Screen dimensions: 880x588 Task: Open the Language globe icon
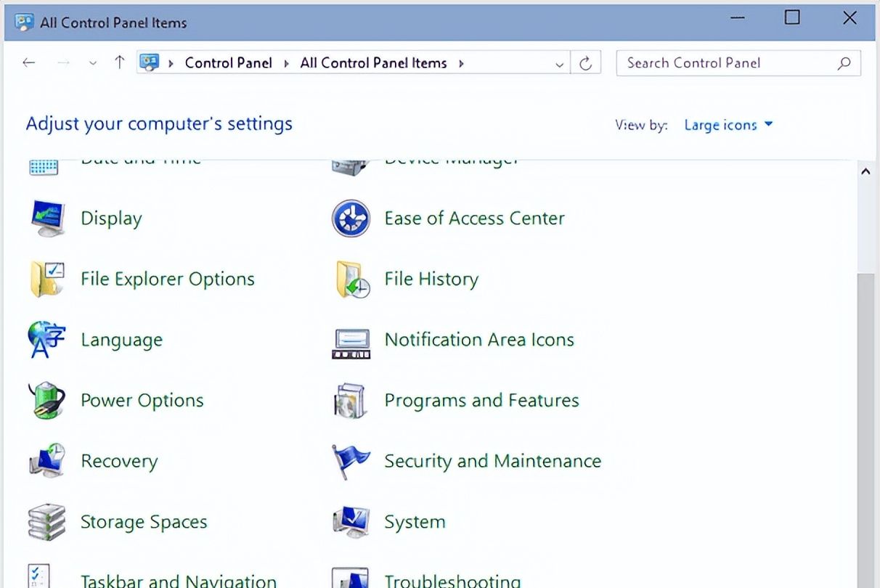46,340
